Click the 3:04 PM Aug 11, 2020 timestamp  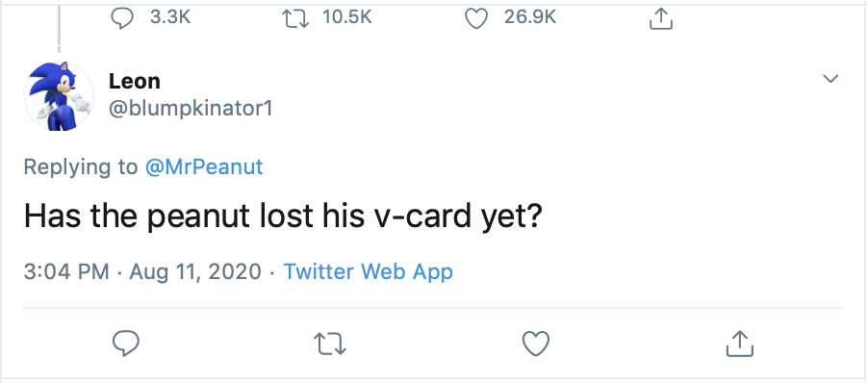click(x=142, y=271)
